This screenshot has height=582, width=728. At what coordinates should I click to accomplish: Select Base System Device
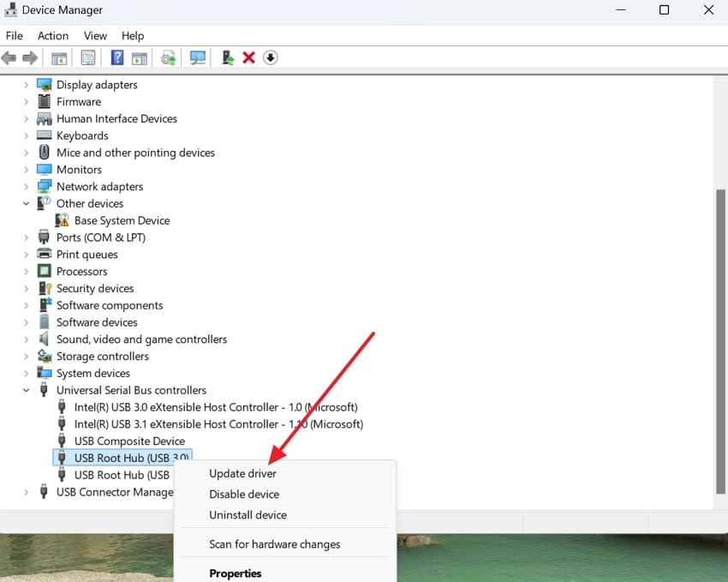[x=122, y=220]
